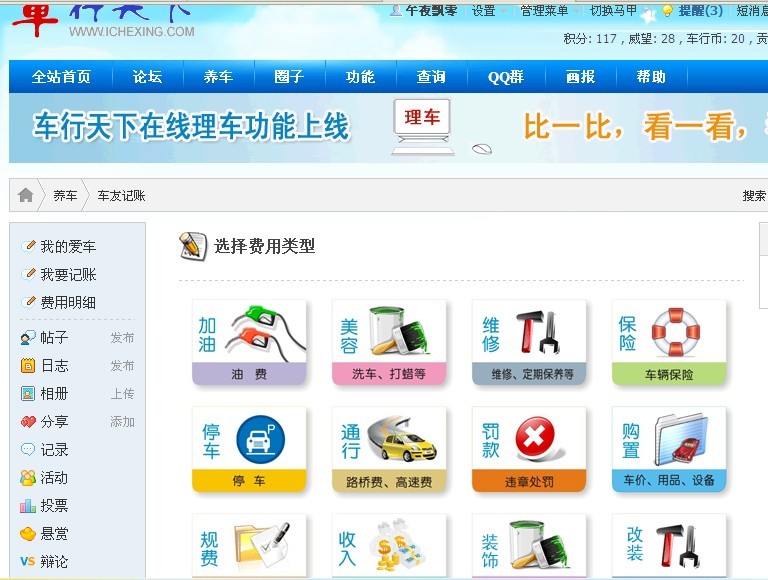The height and width of the screenshot is (580, 768).
Task: Click the user avatar icon by 午夜飘零
Action: (396, 10)
